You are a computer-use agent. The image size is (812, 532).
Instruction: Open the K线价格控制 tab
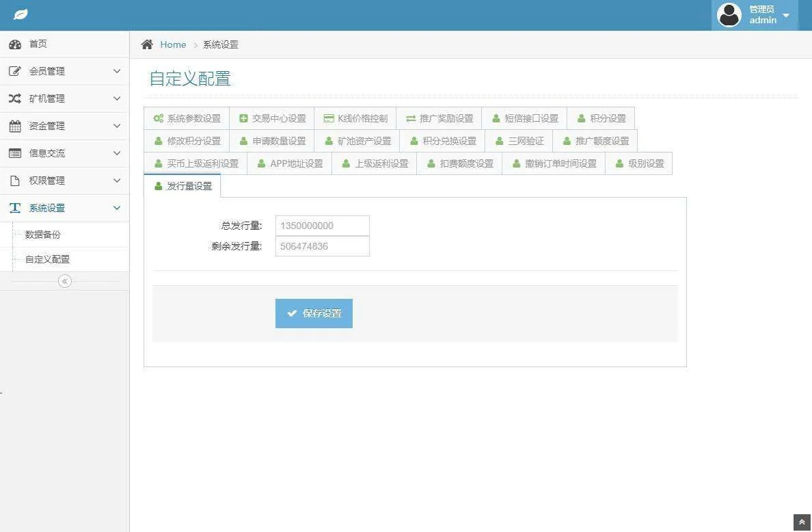[x=355, y=118]
